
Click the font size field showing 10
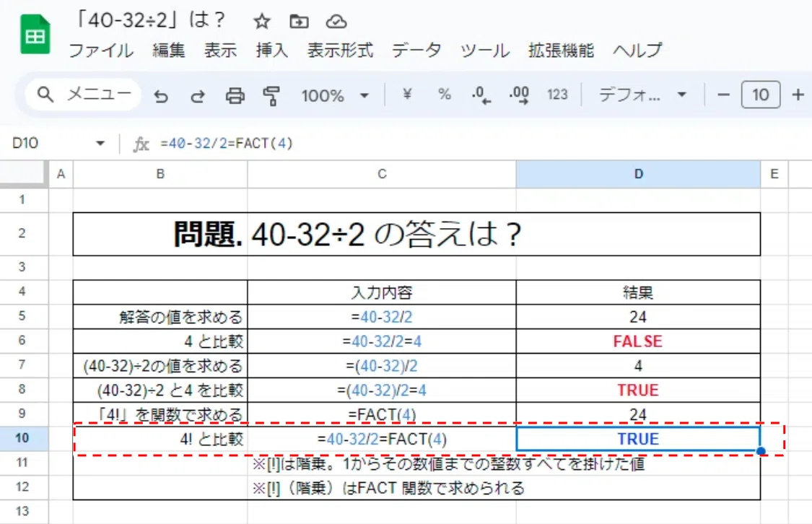tap(760, 95)
